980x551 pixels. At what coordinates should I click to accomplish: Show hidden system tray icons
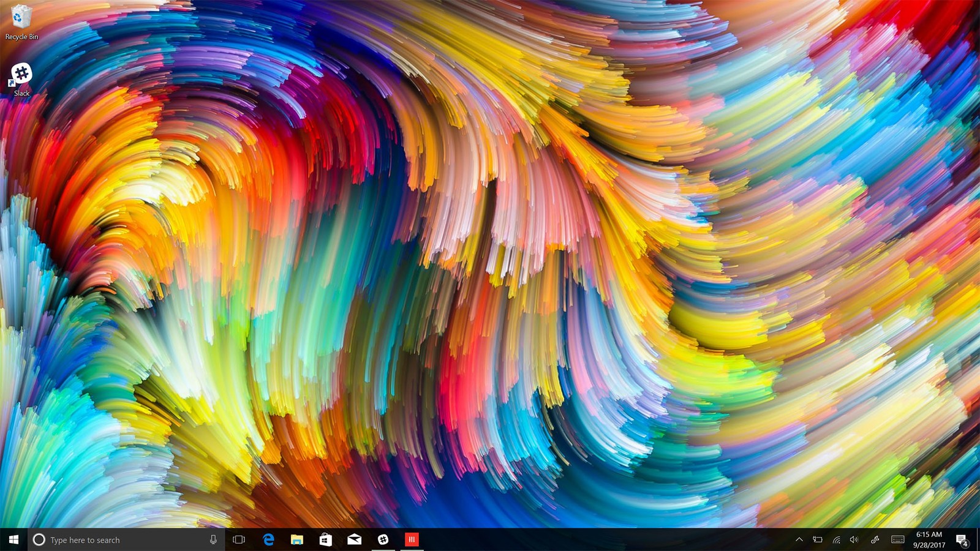(800, 539)
